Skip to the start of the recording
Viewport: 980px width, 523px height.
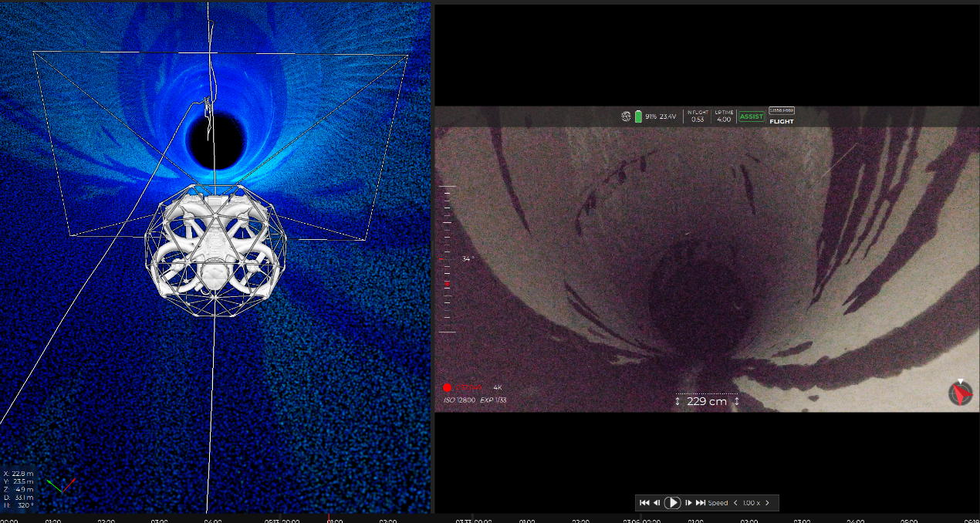(644, 502)
